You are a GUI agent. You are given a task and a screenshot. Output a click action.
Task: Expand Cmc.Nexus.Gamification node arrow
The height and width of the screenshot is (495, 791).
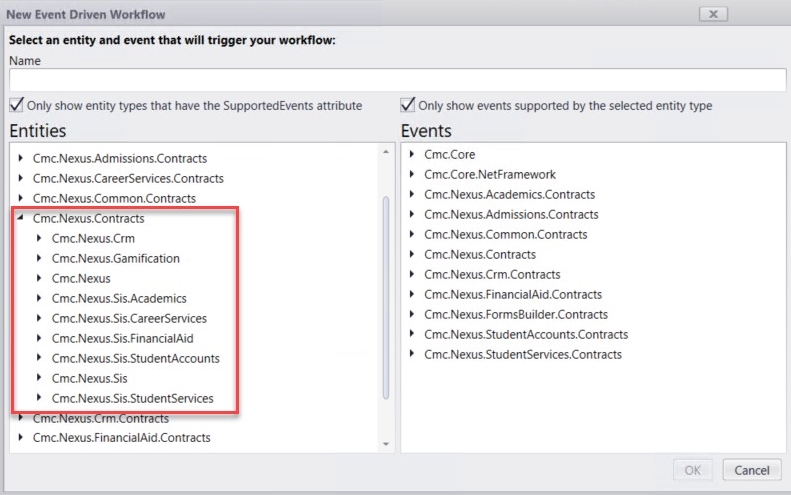39,258
